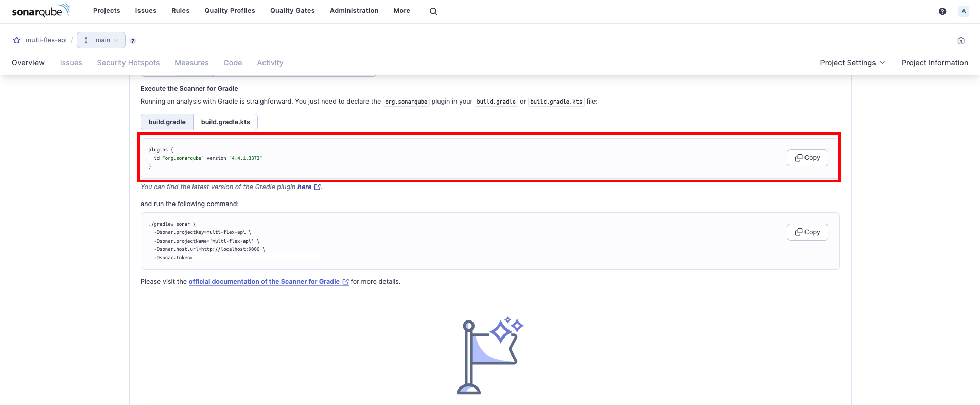The width and height of the screenshot is (980, 405).
Task: Open the main branch dropdown
Action: (x=101, y=40)
